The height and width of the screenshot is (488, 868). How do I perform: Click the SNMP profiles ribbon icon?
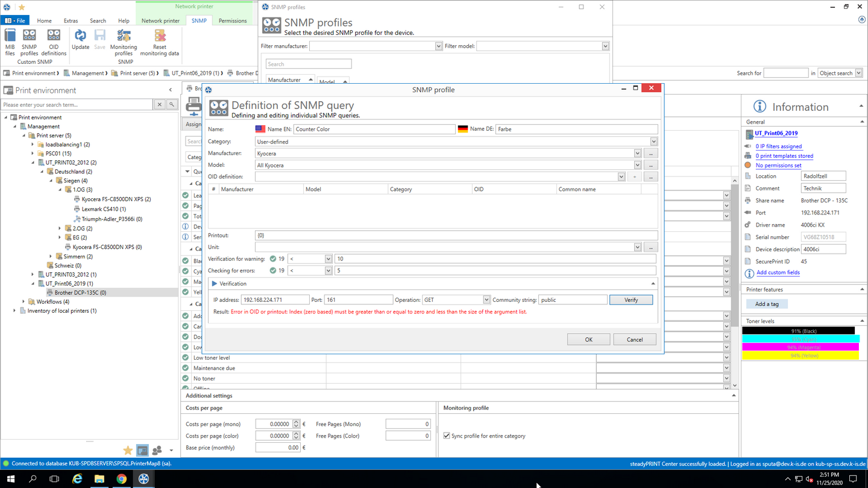pyautogui.click(x=29, y=41)
